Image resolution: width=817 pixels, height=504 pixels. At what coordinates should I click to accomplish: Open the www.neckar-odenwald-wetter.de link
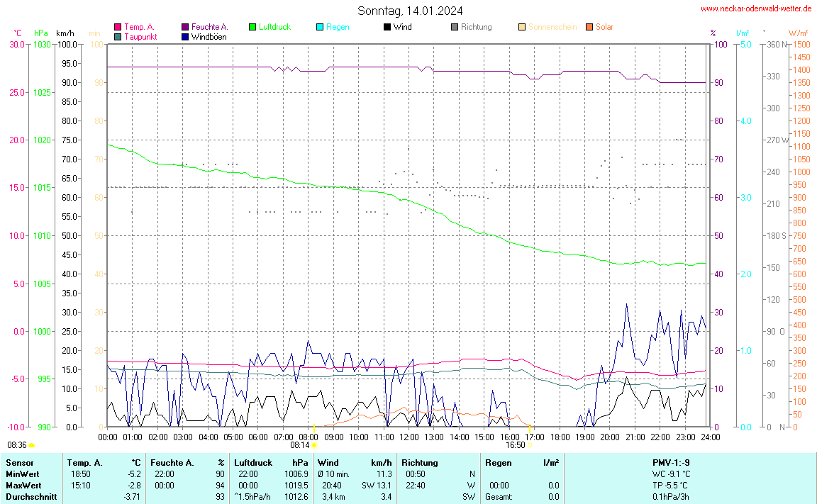756,9
